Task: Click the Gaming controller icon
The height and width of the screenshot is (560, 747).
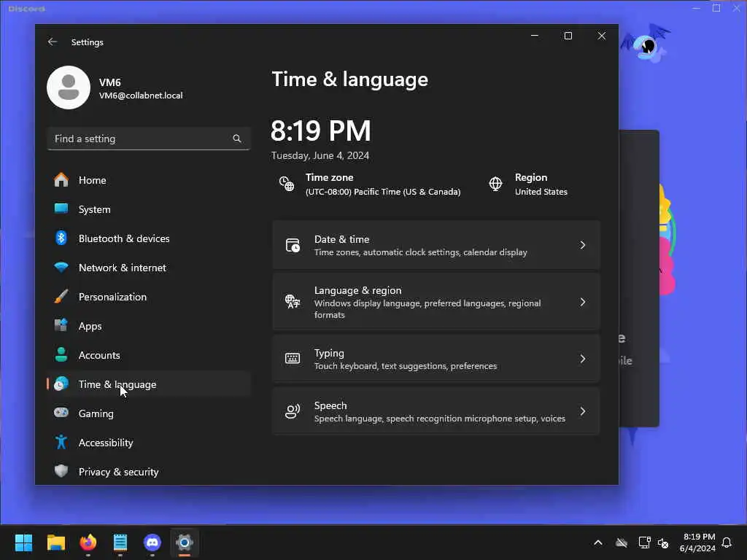Action: click(x=61, y=413)
